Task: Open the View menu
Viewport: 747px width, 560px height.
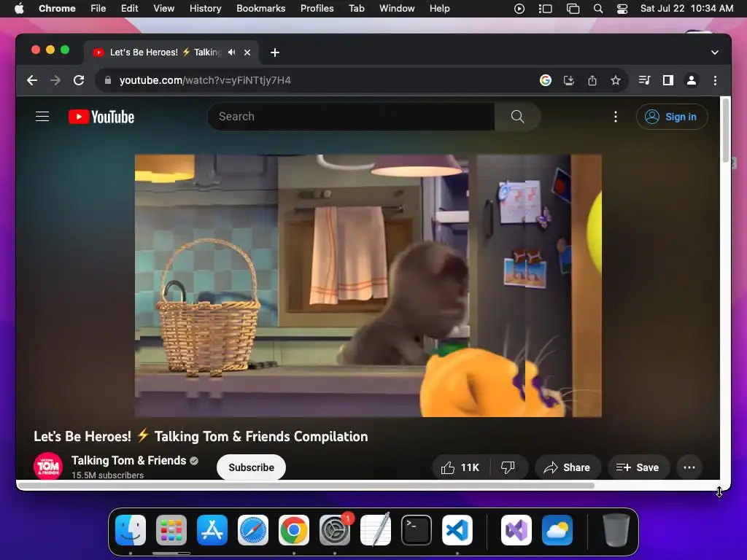Action: pos(163,9)
